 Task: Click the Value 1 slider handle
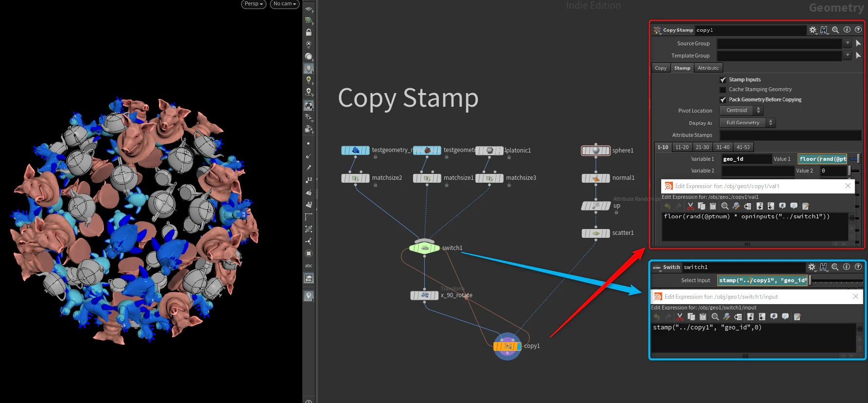[x=858, y=159]
